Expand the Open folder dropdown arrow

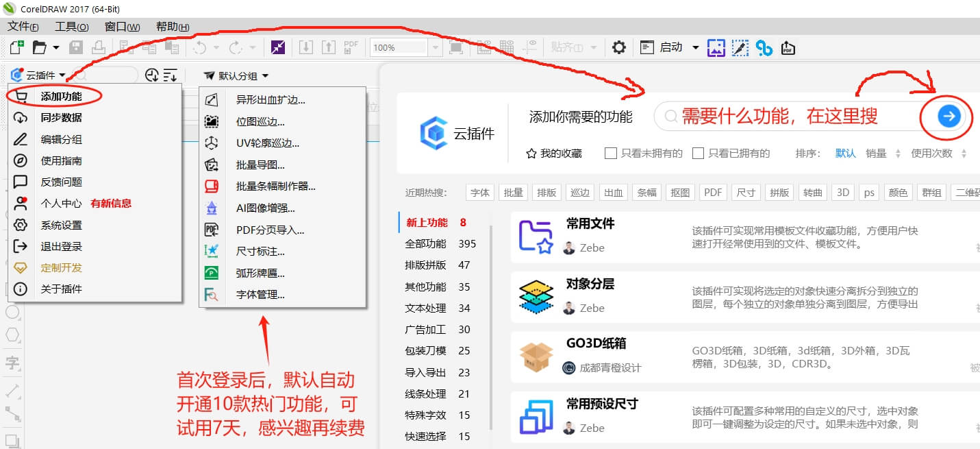click(x=56, y=47)
